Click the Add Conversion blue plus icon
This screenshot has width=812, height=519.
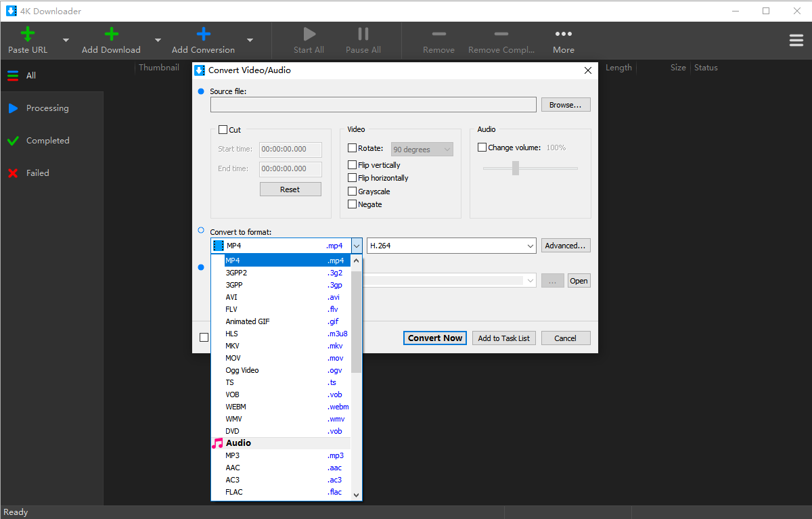coord(203,34)
